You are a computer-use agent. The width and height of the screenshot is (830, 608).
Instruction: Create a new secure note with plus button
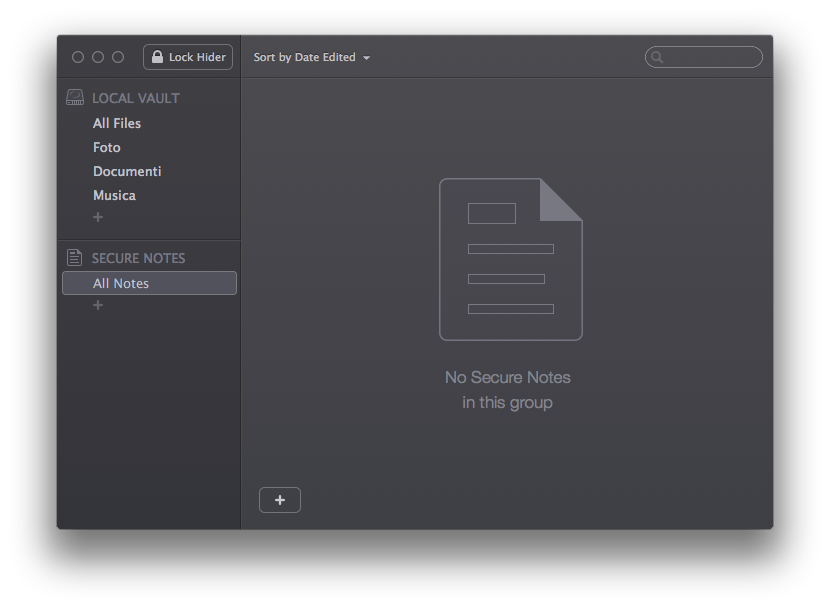pos(280,500)
